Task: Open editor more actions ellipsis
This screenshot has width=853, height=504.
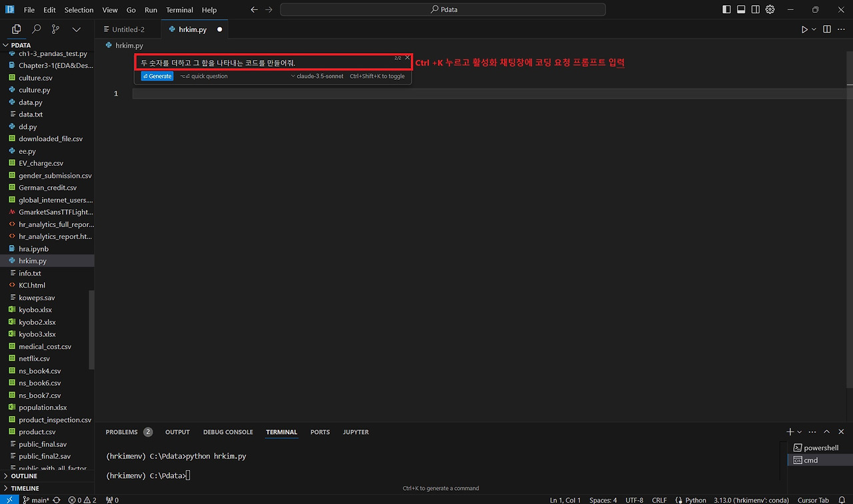Action: tap(841, 29)
